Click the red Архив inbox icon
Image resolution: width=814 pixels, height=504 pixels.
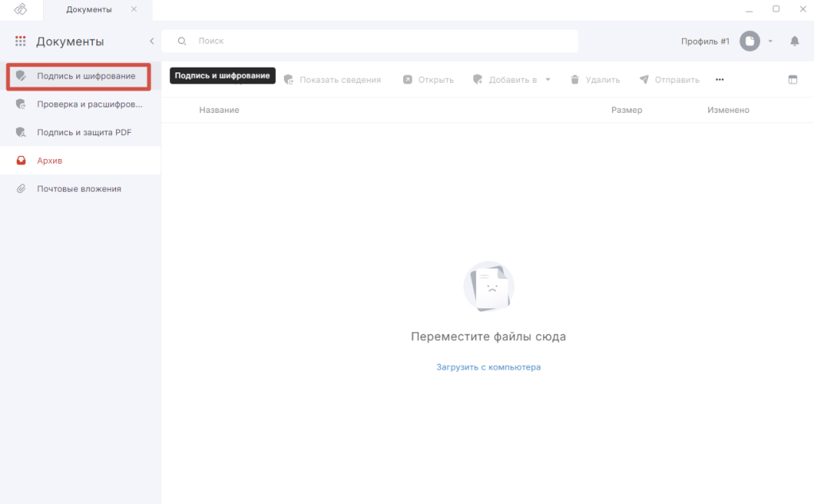[21, 161]
